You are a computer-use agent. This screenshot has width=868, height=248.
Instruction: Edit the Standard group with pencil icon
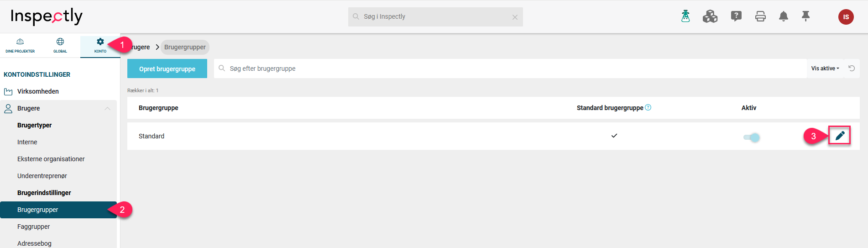(x=840, y=136)
